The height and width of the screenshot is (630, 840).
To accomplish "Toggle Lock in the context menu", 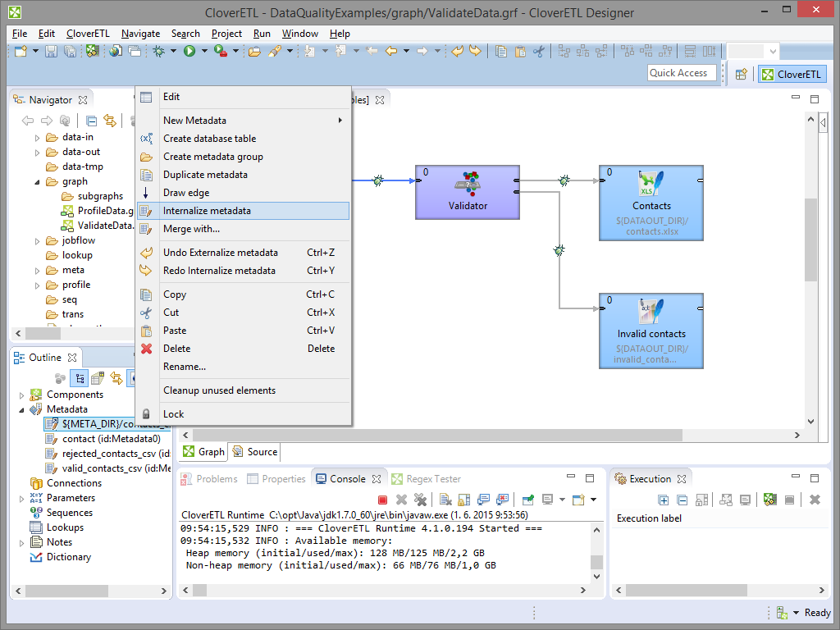I will 173,414.
